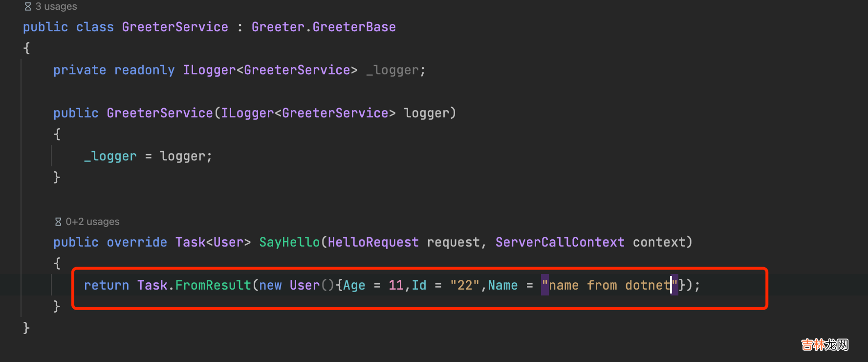
Task: Click the Greeter.GreeterBase base type
Action: (x=324, y=27)
